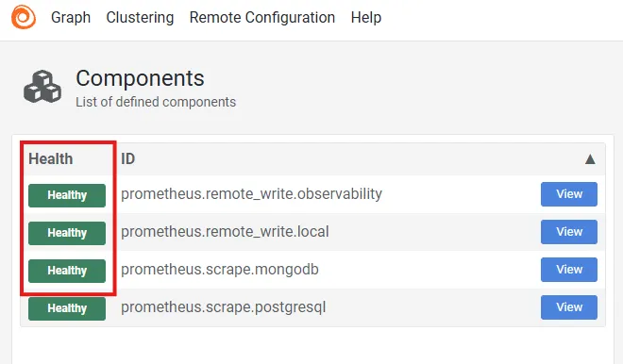The image size is (623, 364).
Task: Open the Graph menu item
Action: coord(71,18)
